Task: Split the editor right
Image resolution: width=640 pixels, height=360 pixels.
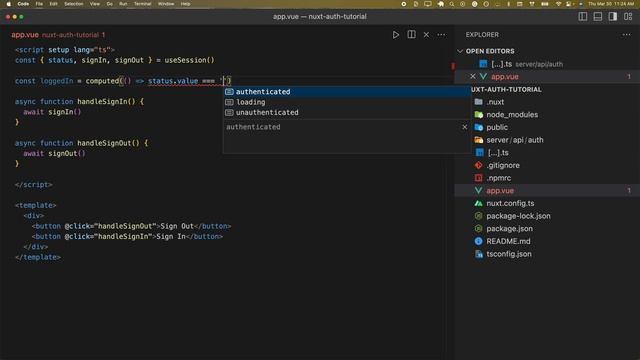Action: coord(411,35)
